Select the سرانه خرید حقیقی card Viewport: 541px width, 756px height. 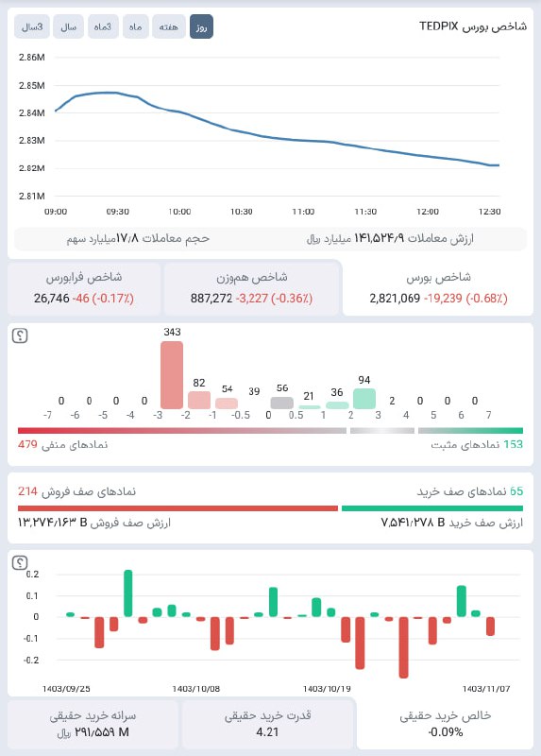pyautogui.click(x=93, y=723)
